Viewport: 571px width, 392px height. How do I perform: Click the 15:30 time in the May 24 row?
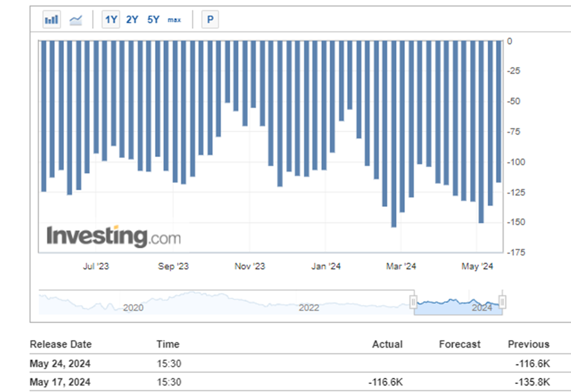coord(169,364)
